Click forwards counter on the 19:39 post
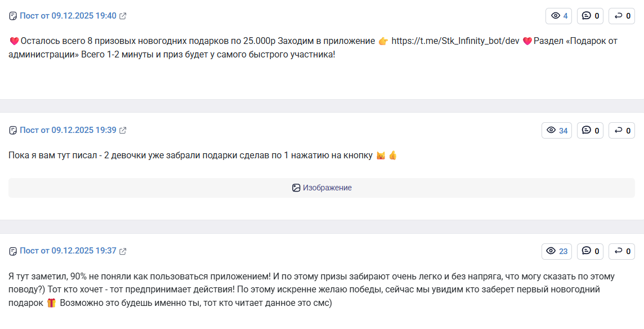This screenshot has width=644, height=329. click(621, 131)
